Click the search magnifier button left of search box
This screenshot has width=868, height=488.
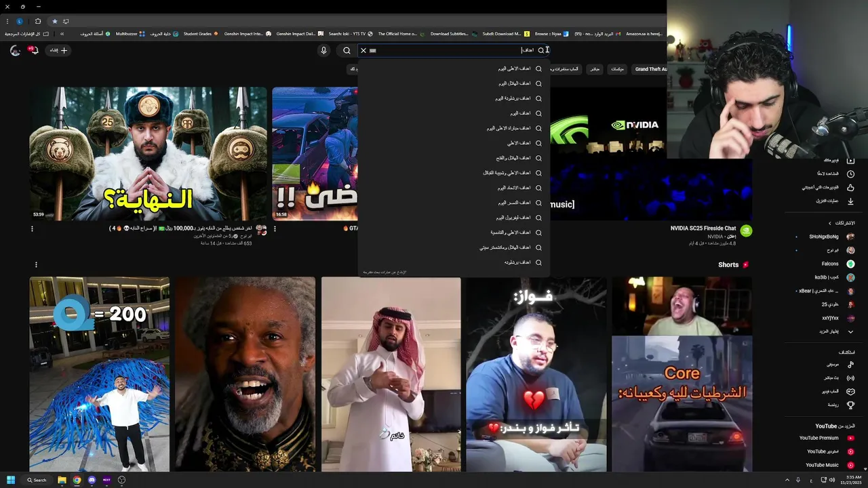(347, 50)
